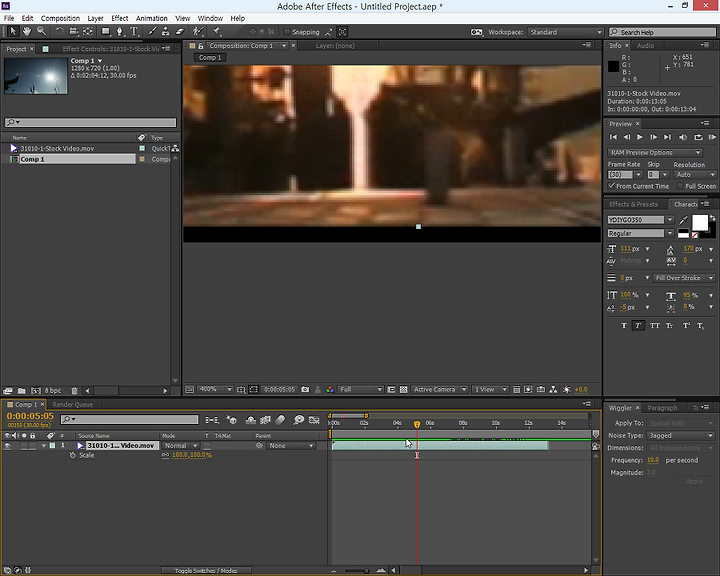
Task: Collapse the layer 1 properties triangle
Action: point(44,446)
